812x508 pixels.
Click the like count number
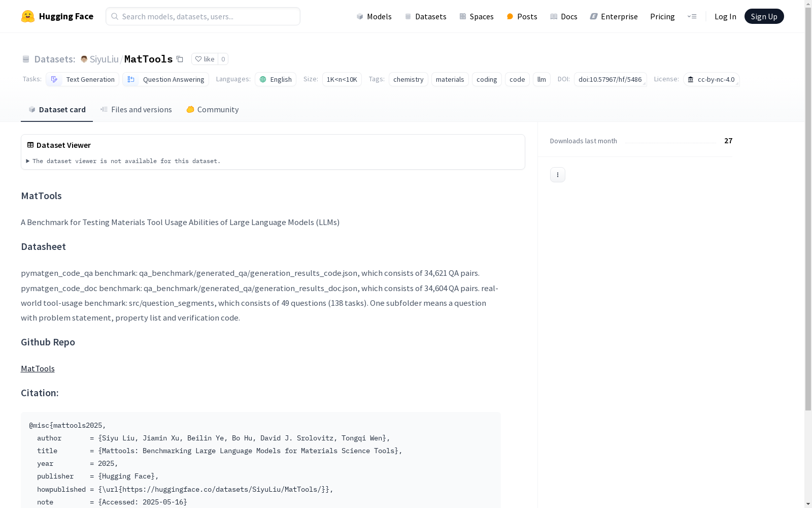click(x=223, y=59)
